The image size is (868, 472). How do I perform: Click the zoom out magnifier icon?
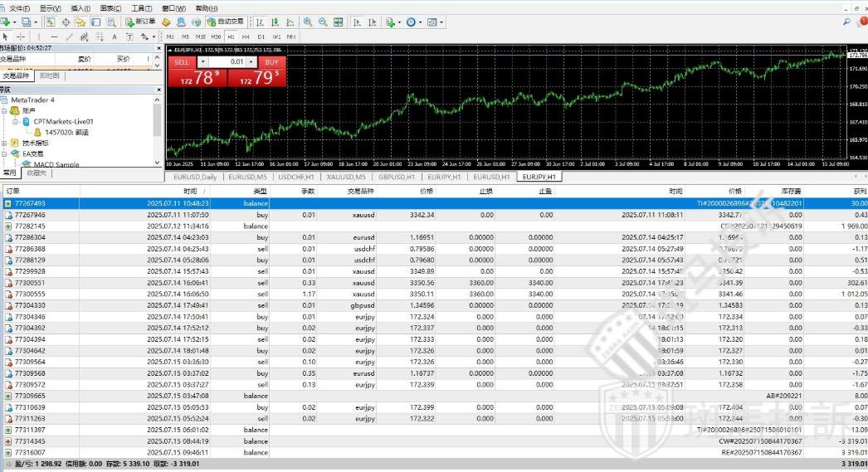pyautogui.click(x=323, y=22)
